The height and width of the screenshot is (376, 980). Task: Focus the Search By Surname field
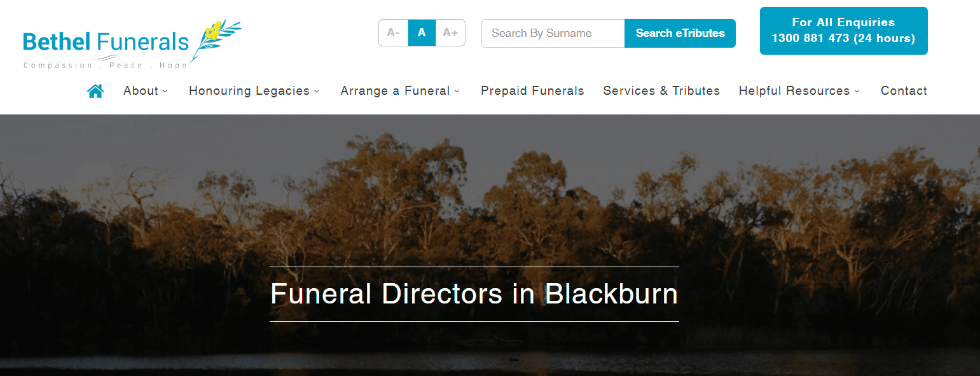point(553,33)
